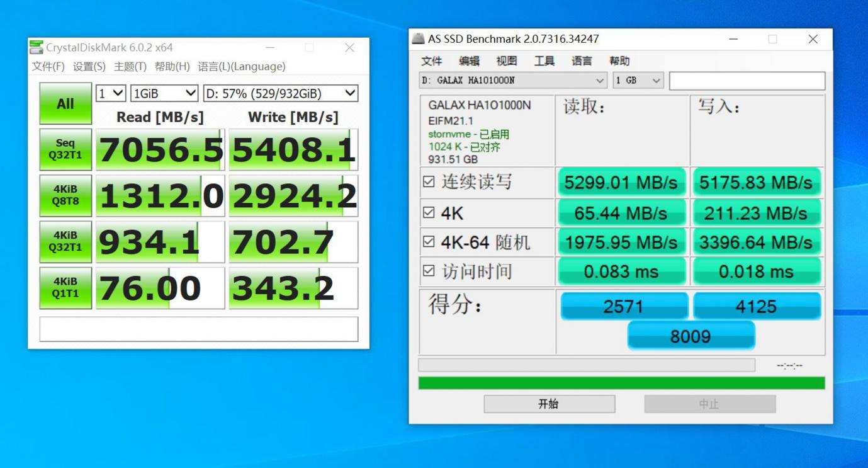Click the CrystalDiskMark title bar app icon
The height and width of the screenshot is (468, 868).
click(x=37, y=47)
